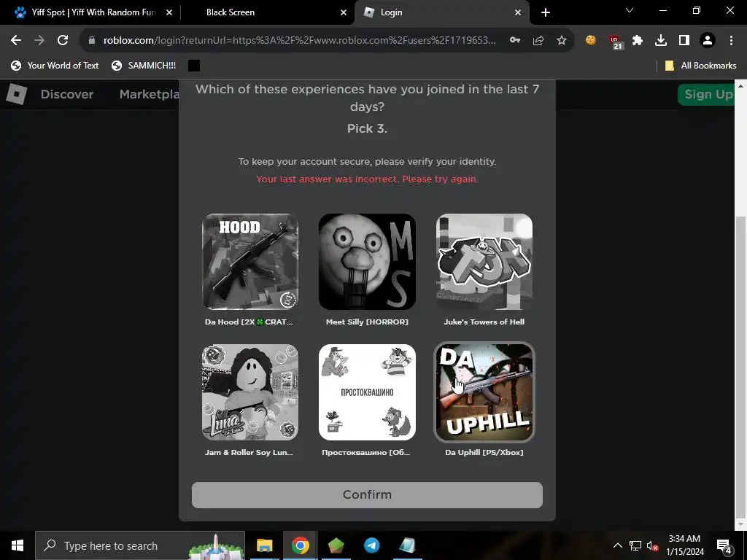Select the Da Uphill [PS/Xbox] thumbnail
This screenshot has width=747, height=560.
[484, 392]
